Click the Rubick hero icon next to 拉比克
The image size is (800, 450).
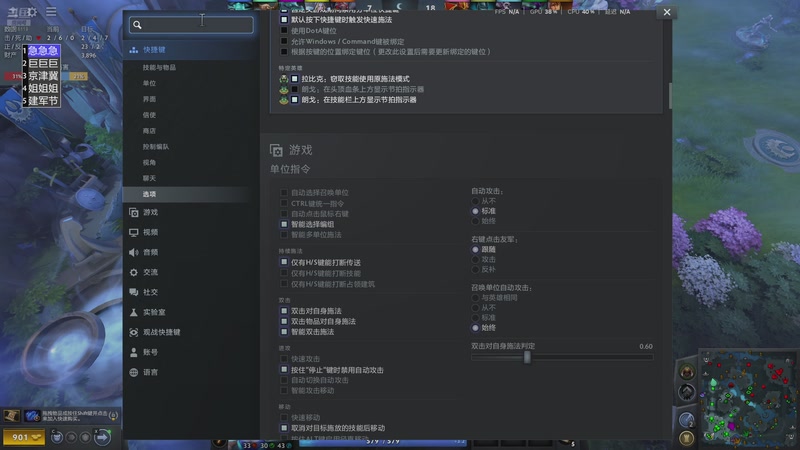pos(284,79)
